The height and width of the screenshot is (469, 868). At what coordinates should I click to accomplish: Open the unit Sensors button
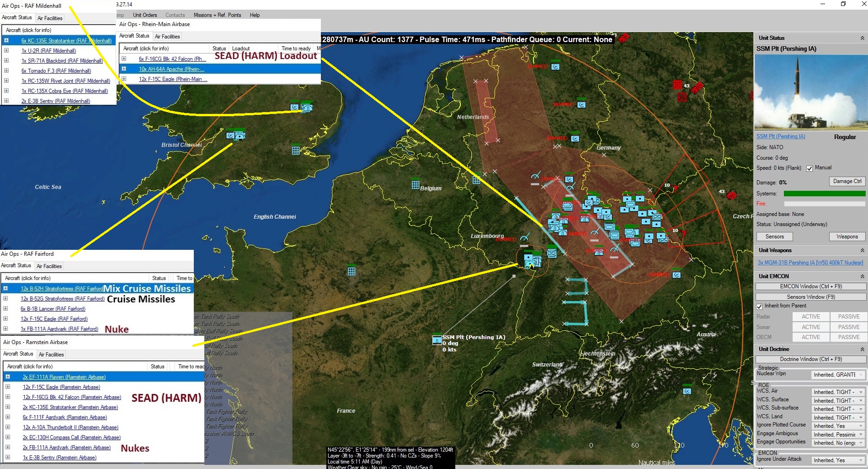tap(774, 237)
